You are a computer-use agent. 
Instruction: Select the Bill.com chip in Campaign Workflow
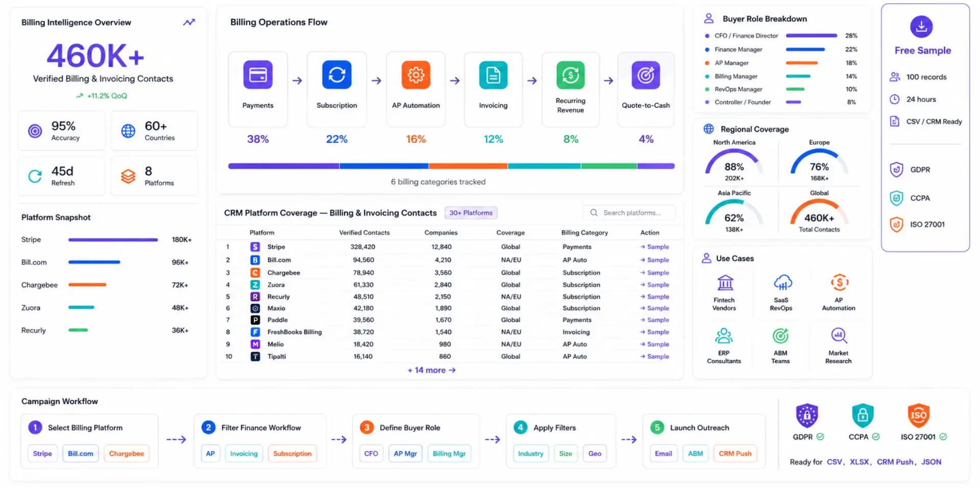click(81, 454)
